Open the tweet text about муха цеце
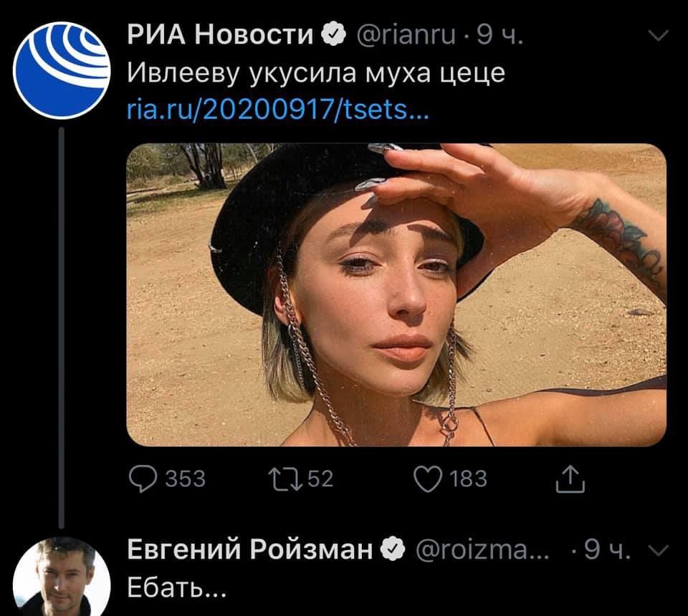This screenshot has width=688, height=616. [316, 73]
